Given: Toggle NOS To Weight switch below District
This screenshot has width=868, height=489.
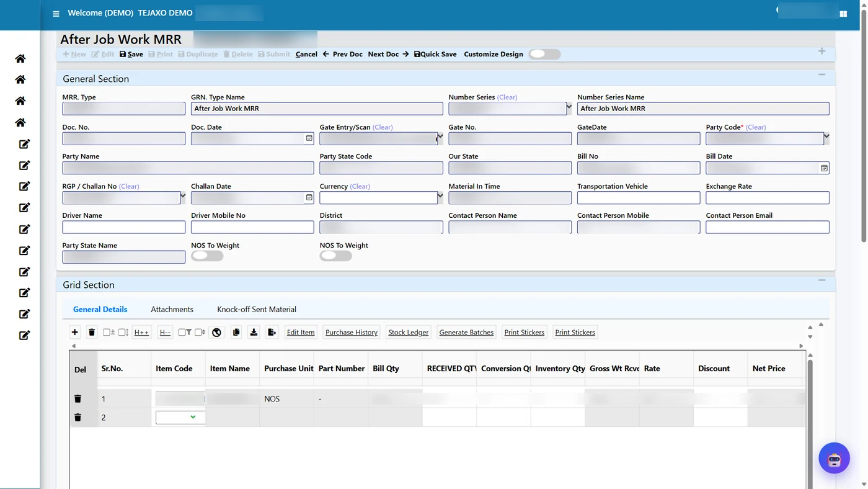Looking at the screenshot, I should pyautogui.click(x=335, y=256).
